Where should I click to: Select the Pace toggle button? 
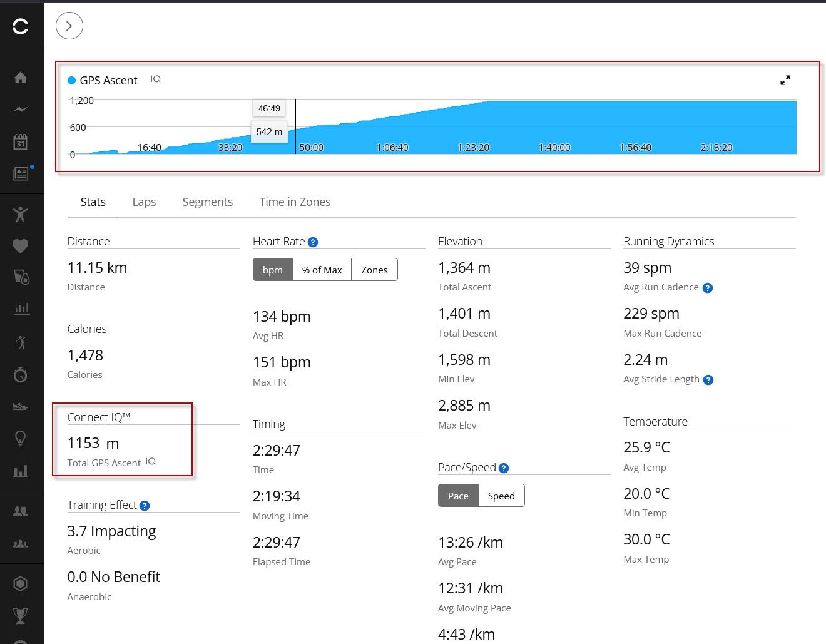coord(458,496)
